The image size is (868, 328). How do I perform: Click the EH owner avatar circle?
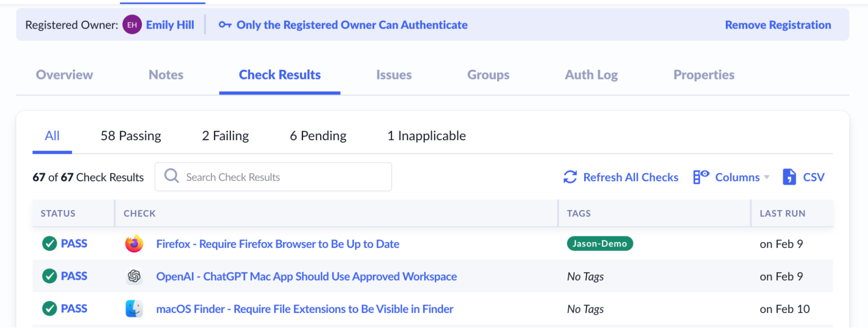tap(132, 25)
